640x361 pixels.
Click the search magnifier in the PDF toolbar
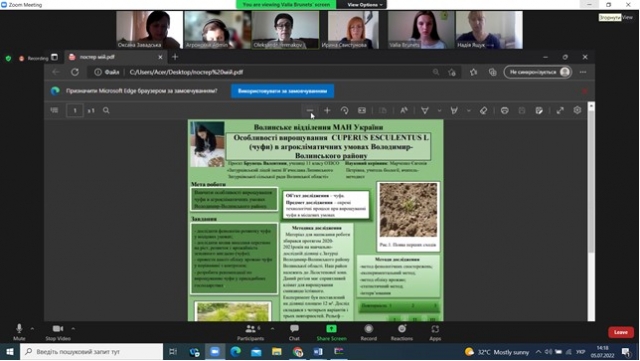106,110
